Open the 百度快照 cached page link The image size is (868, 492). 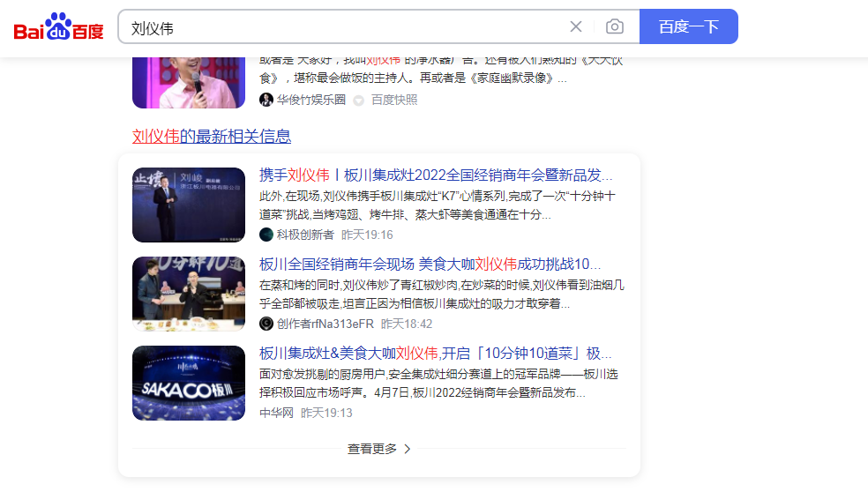pos(394,100)
